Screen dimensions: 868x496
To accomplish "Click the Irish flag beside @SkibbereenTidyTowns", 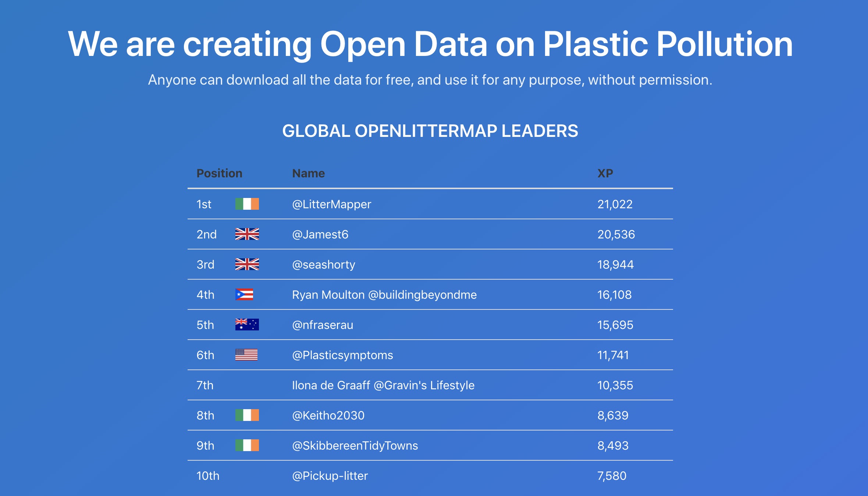I will click(x=248, y=445).
